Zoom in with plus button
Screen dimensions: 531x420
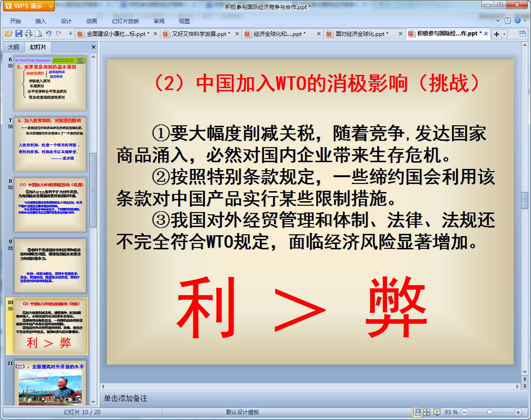(518, 412)
